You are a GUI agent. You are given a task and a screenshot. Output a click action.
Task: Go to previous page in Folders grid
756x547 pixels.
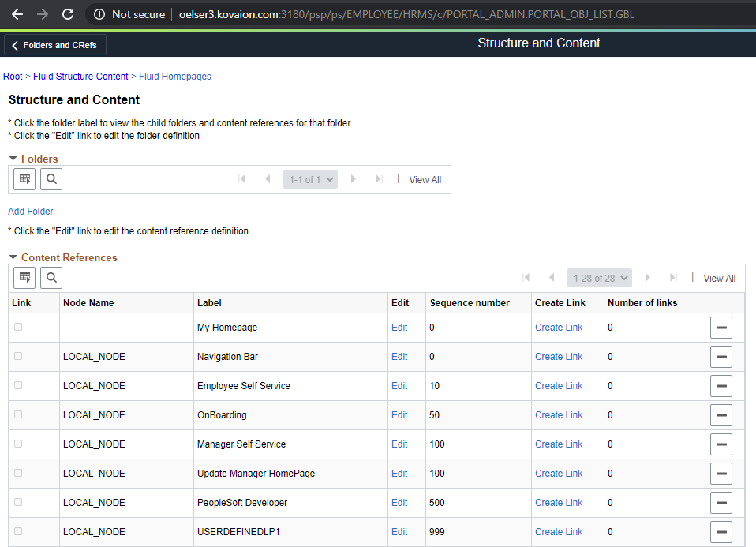tap(268, 179)
